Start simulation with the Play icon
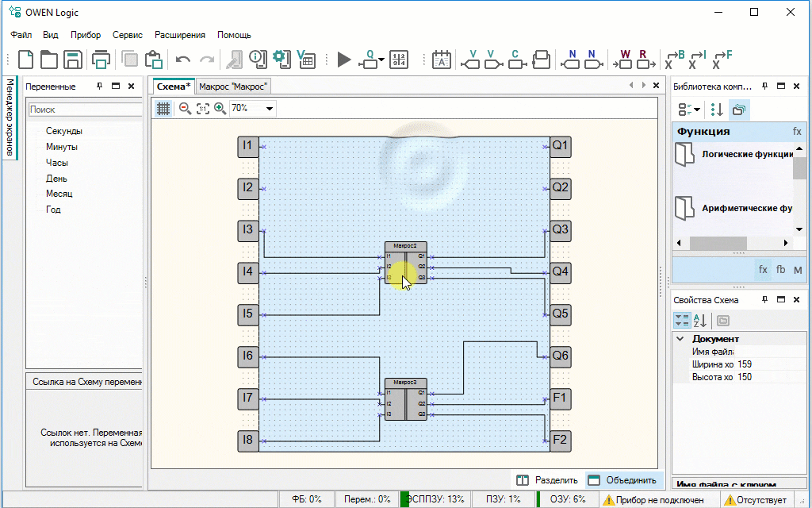 (x=343, y=60)
